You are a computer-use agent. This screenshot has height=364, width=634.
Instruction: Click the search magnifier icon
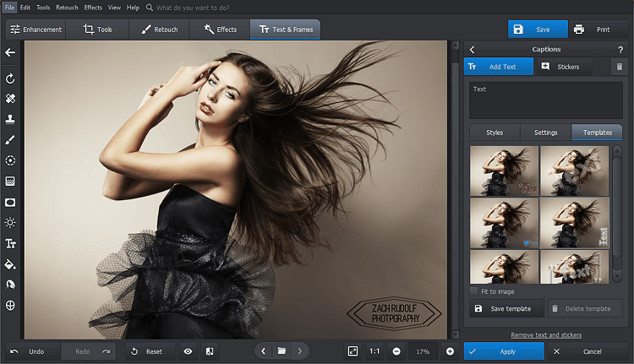[x=149, y=8]
